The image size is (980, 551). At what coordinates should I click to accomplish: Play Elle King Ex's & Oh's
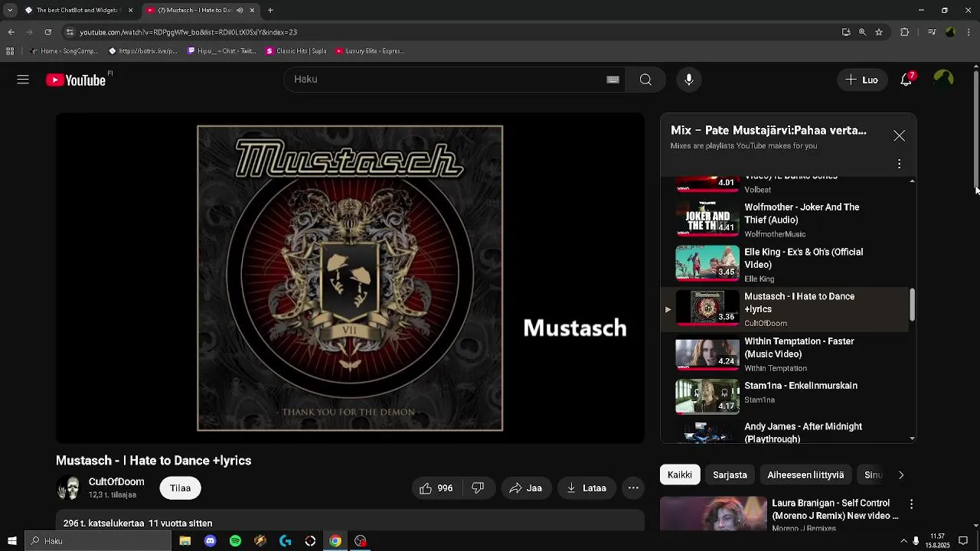point(784,265)
